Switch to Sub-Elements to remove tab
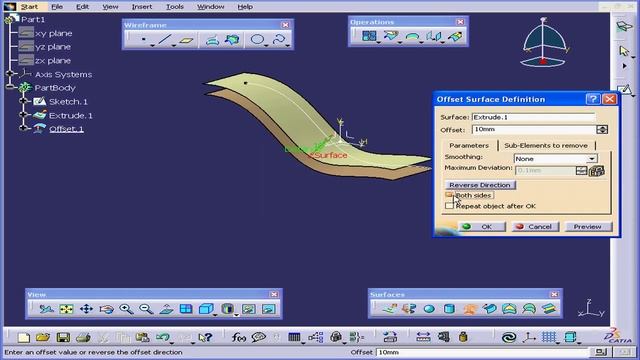Viewport: 640px width, 360px height. (x=546, y=145)
